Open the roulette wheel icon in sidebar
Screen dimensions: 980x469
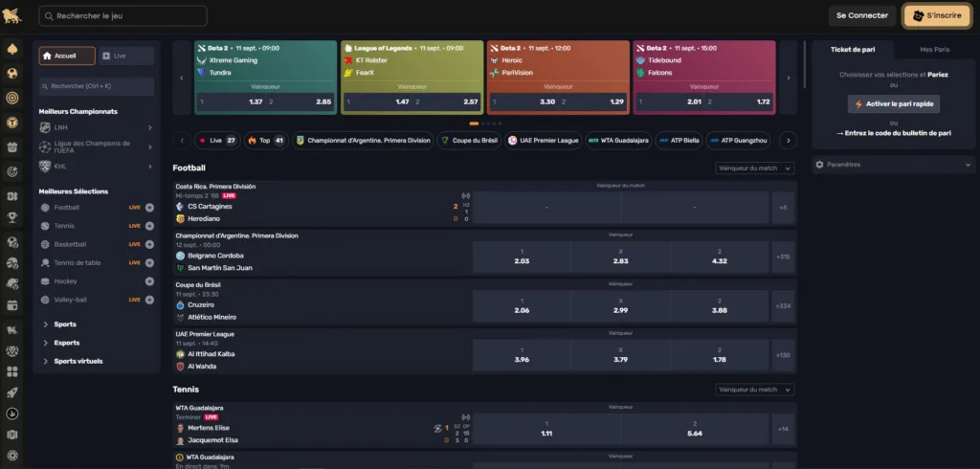pyautogui.click(x=11, y=99)
